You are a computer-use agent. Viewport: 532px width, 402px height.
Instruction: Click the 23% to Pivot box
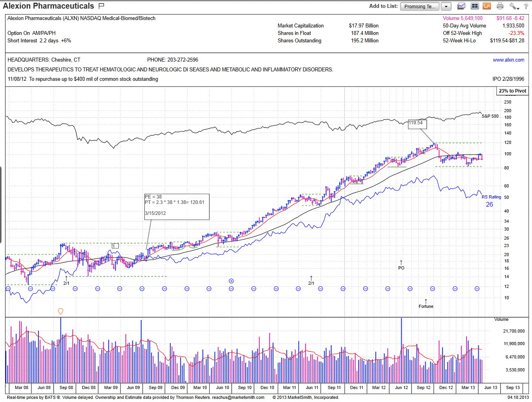(x=512, y=91)
